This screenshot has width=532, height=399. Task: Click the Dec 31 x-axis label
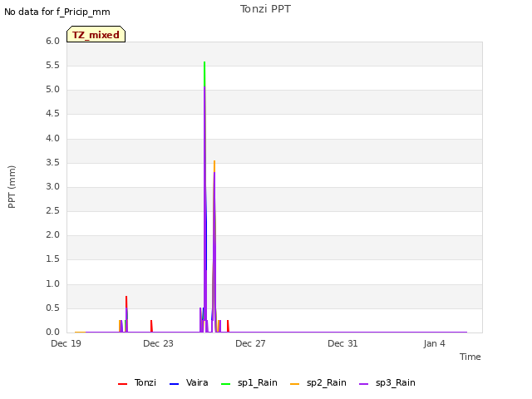click(342, 343)
